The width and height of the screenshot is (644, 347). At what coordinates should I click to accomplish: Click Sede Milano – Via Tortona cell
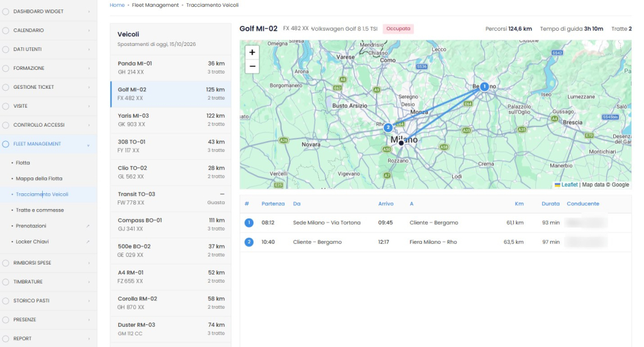[x=326, y=223]
